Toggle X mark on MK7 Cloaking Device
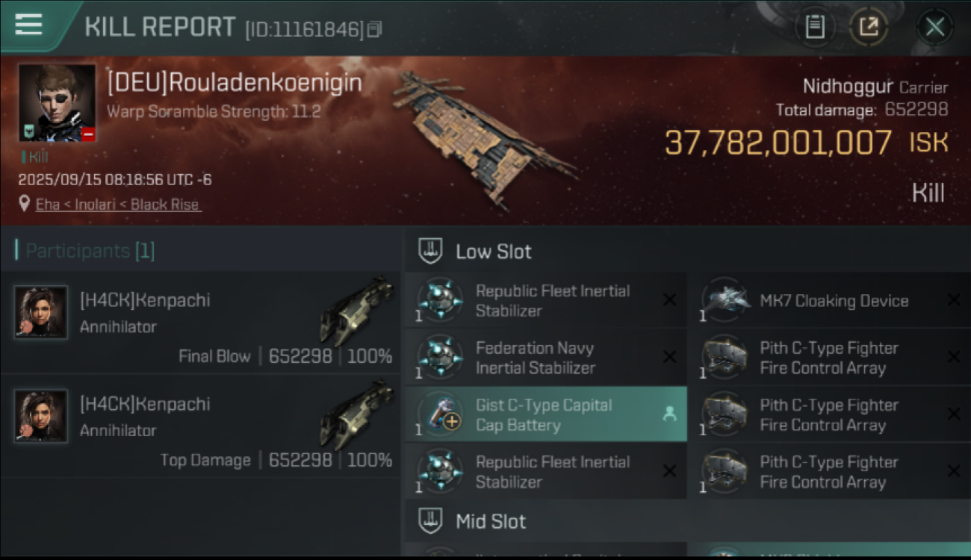971x560 pixels. (954, 300)
